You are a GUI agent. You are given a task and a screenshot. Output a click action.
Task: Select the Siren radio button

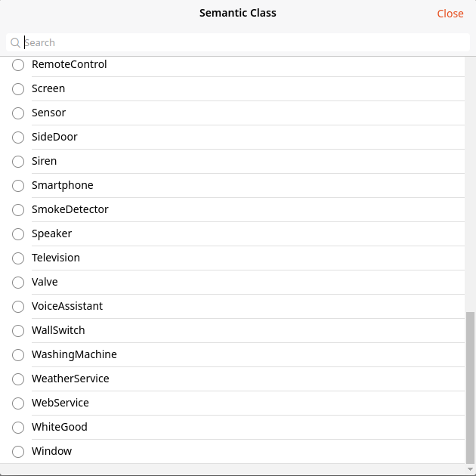click(x=18, y=162)
